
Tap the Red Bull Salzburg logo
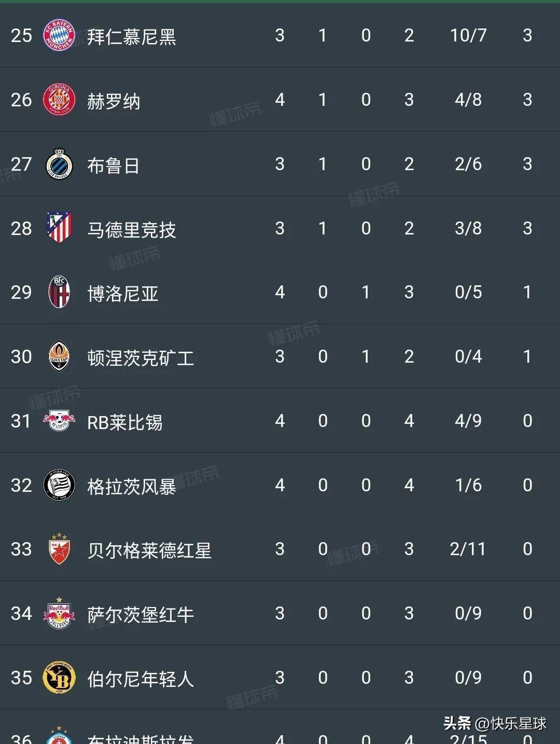coord(59,613)
